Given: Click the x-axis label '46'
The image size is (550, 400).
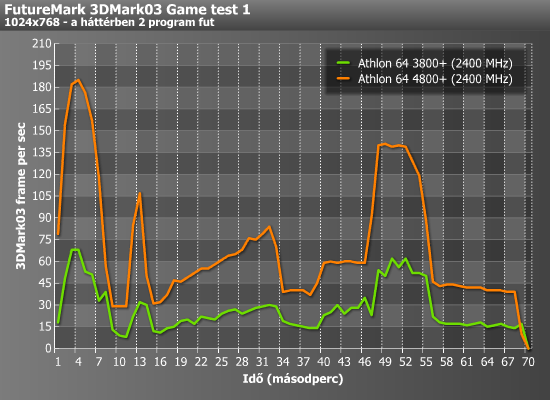Looking at the screenshot, I should [365, 361].
